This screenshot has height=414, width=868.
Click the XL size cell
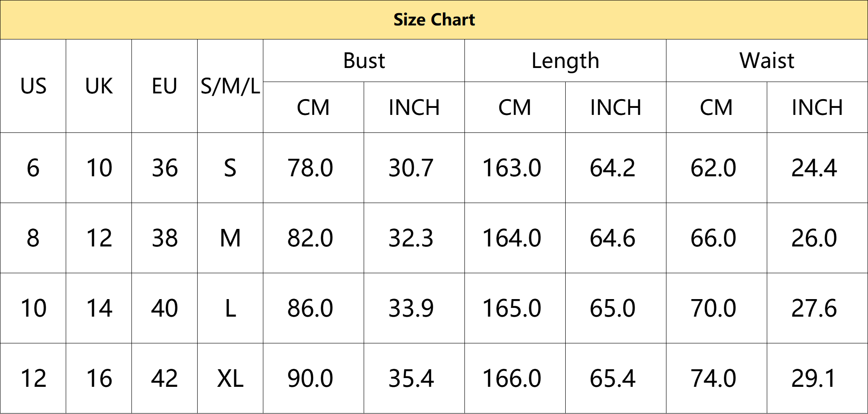tap(230, 378)
